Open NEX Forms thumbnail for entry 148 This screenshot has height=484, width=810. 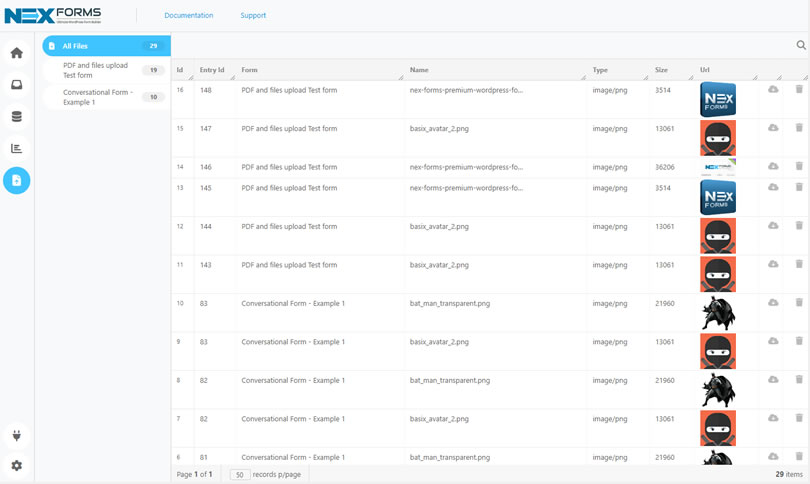pos(718,99)
